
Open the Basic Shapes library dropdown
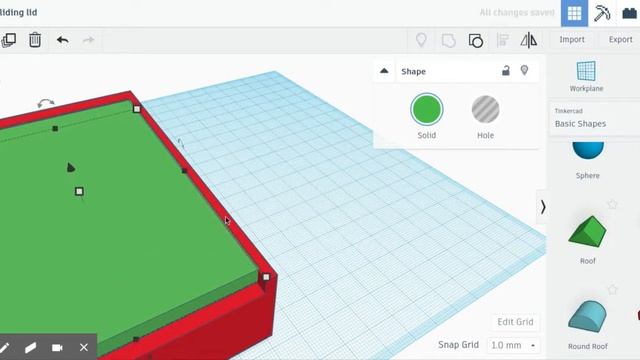(594, 118)
